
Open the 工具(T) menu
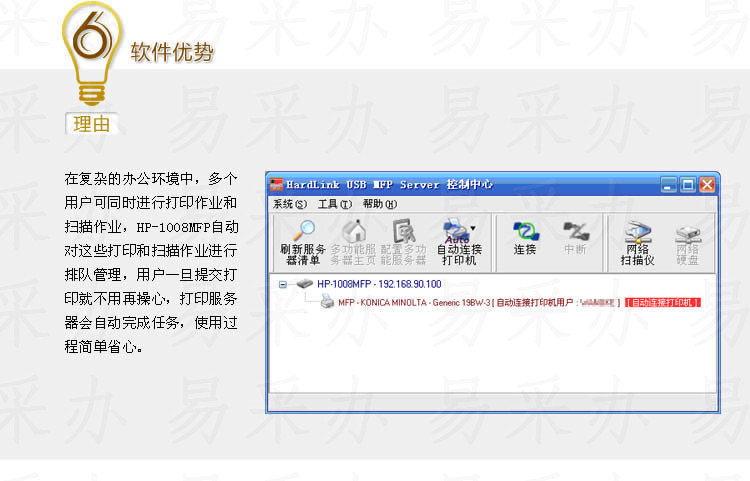(x=335, y=204)
